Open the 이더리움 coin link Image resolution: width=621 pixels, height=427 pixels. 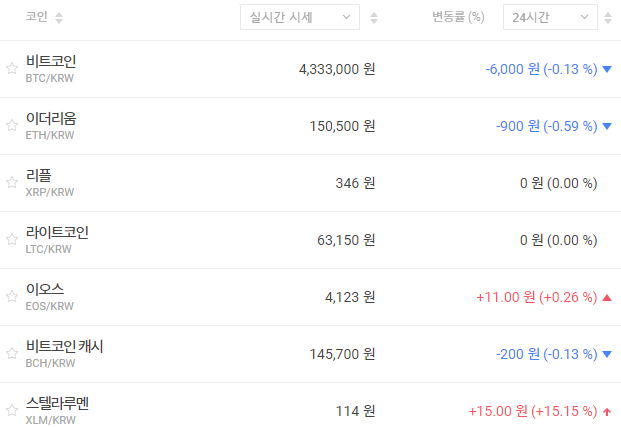[51, 119]
